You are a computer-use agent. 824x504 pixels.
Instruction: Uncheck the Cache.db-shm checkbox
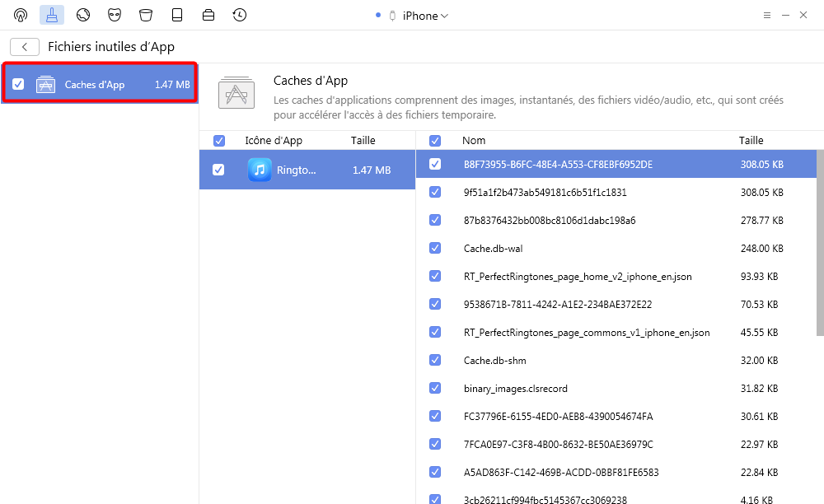pos(435,360)
